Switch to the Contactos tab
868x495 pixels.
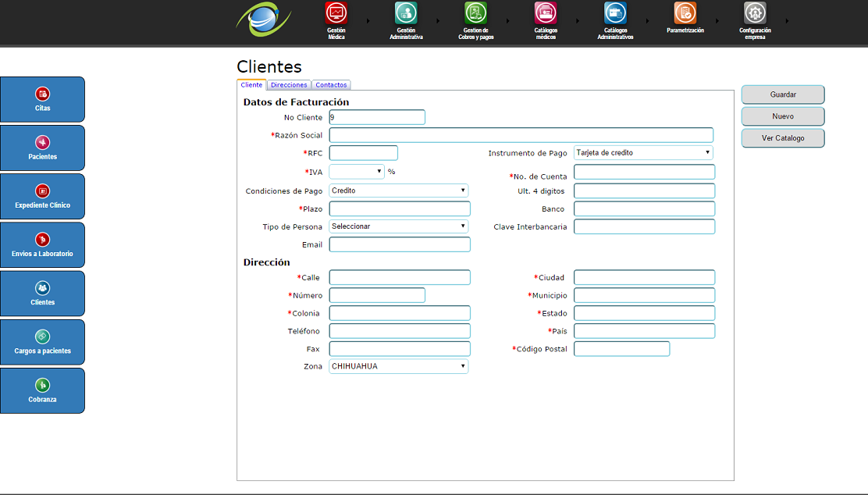331,85
